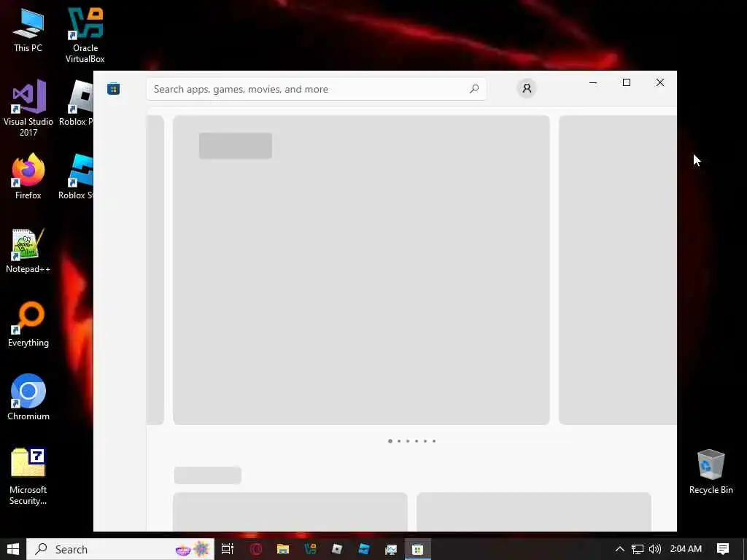Open Visual Studio 2017 desktop shortcut
Screen dimensions: 747x560
pyautogui.click(x=28, y=108)
